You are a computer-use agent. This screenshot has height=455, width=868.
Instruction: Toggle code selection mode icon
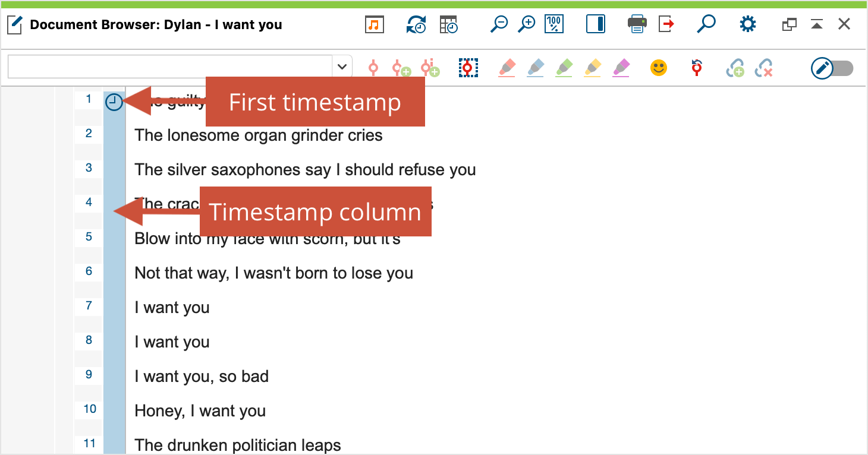(x=468, y=67)
